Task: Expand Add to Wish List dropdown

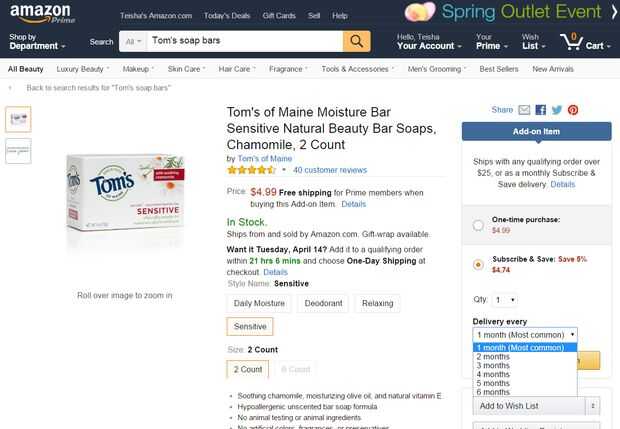Action: click(593, 406)
